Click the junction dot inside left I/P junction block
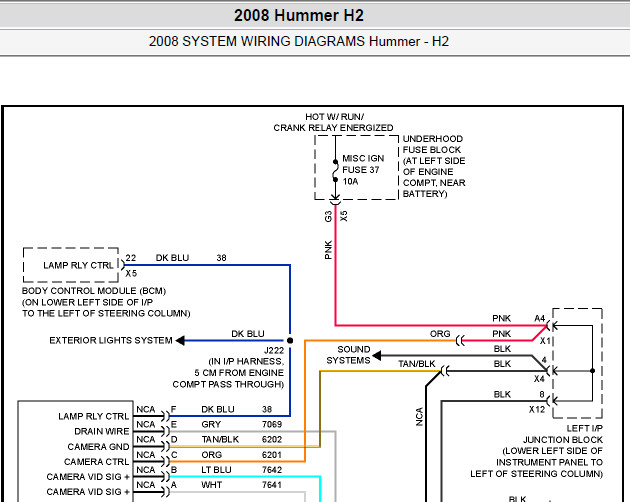 [x=592, y=371]
